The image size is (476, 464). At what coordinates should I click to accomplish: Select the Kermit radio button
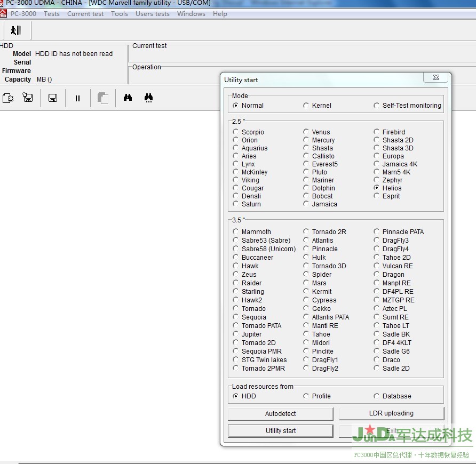pos(306,291)
